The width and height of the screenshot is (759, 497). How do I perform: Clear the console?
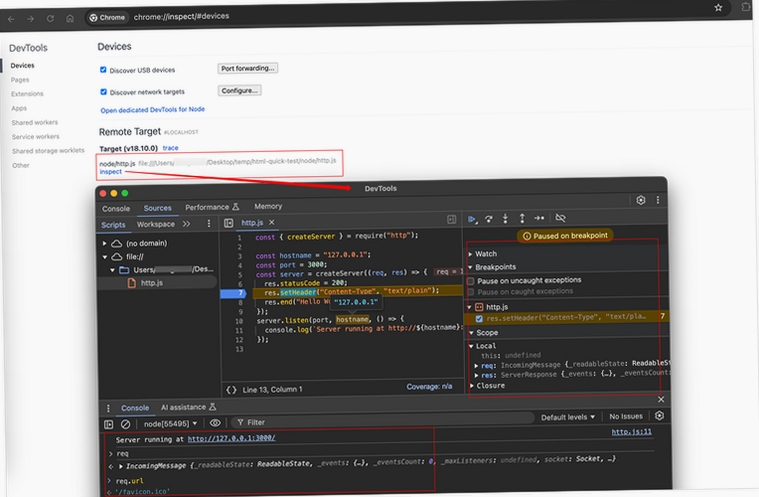(125, 424)
